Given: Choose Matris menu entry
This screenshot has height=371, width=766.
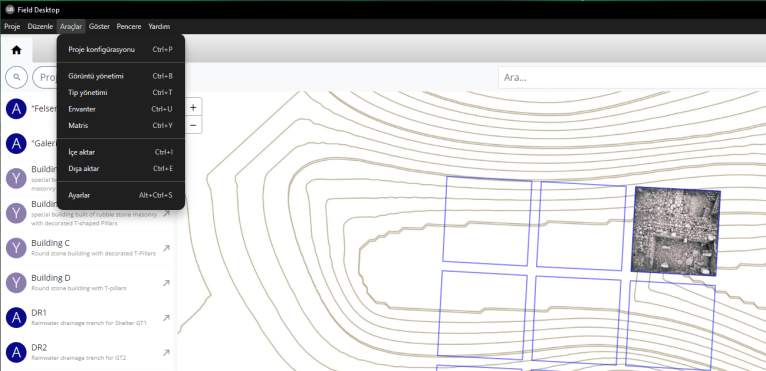Looking at the screenshot, I should tap(121, 126).
